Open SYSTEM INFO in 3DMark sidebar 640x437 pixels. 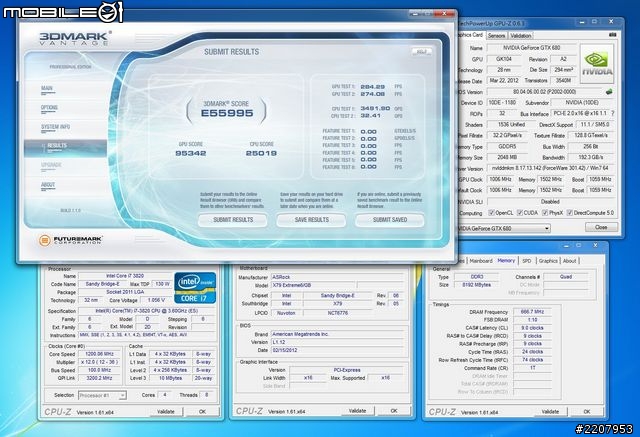click(55, 127)
